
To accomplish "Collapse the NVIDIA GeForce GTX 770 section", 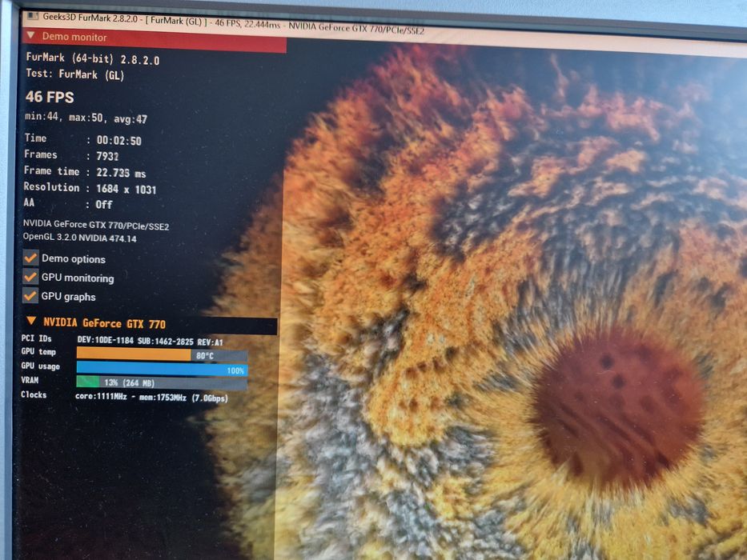I will [31, 321].
